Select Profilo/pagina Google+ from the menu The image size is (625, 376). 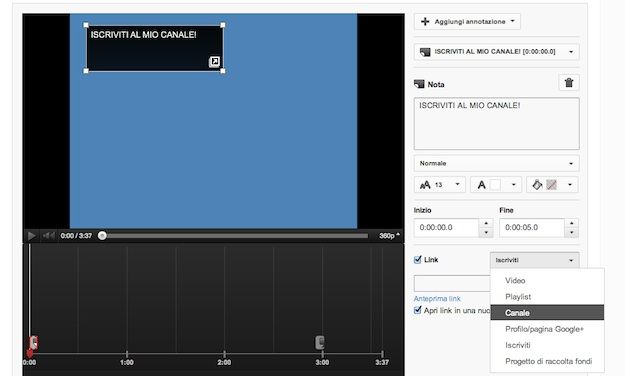[x=547, y=329]
